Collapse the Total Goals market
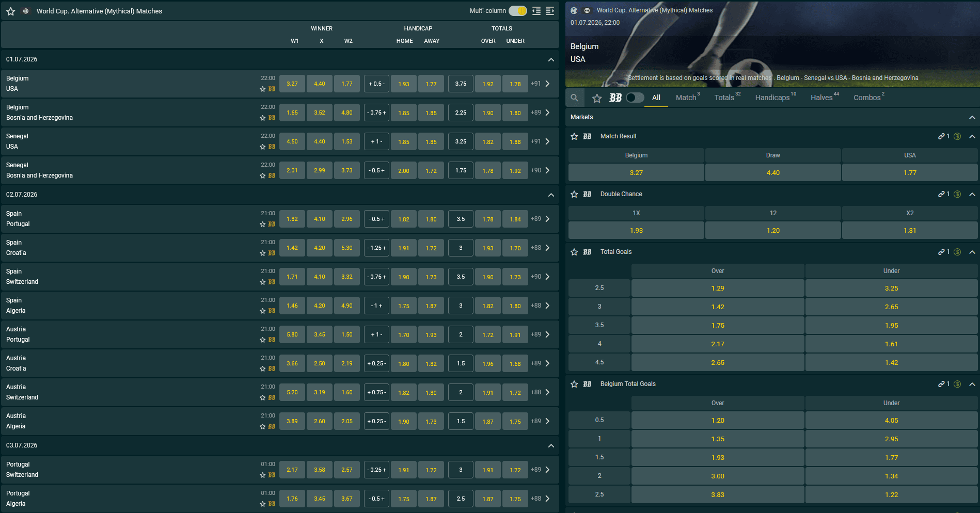This screenshot has width=980, height=513. (x=972, y=252)
